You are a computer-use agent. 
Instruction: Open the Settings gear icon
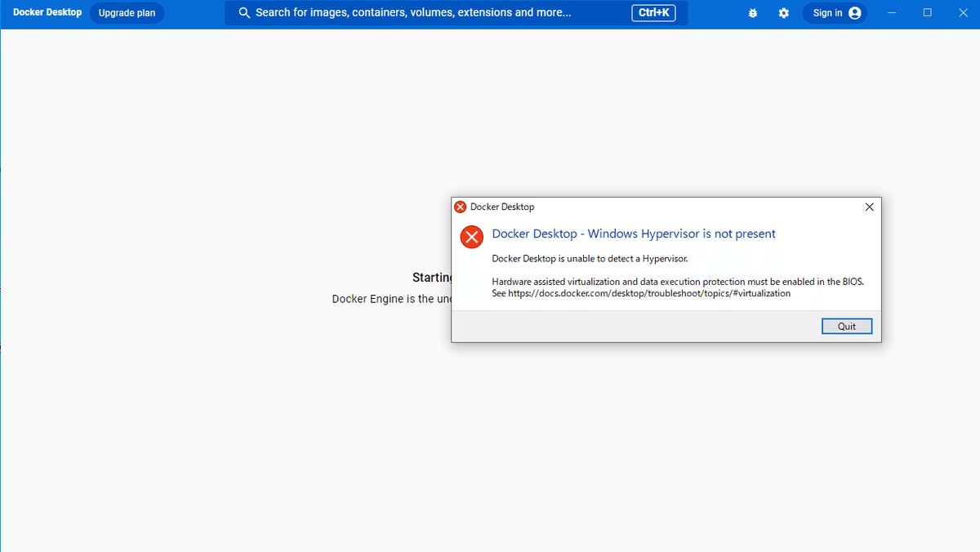point(784,13)
